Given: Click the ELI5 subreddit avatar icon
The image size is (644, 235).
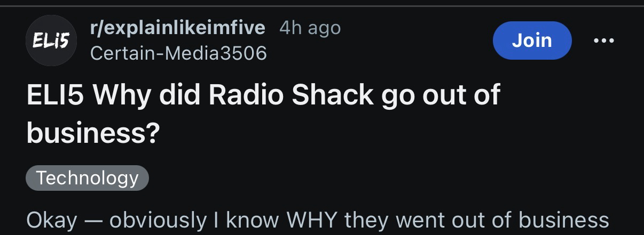Looking at the screenshot, I should click(51, 41).
